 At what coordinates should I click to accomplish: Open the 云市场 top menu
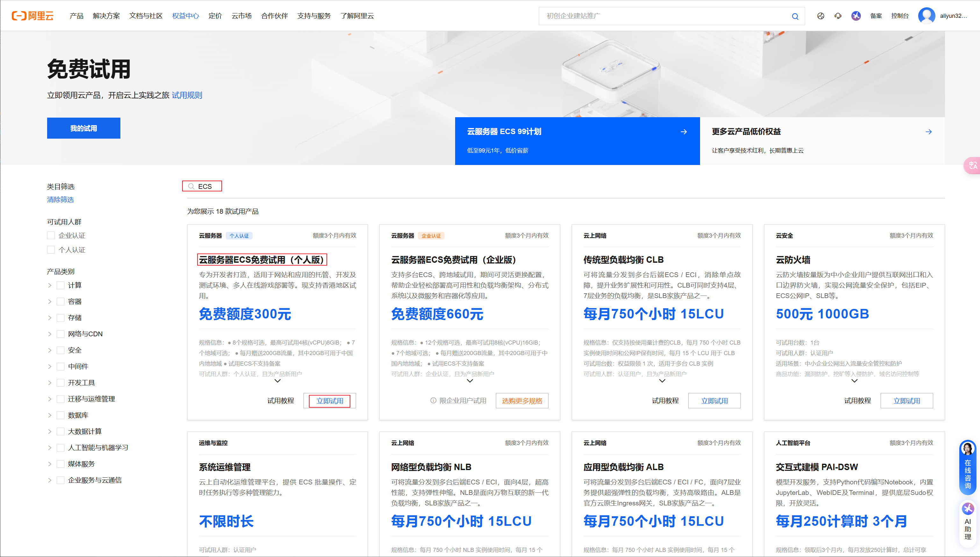tap(241, 16)
